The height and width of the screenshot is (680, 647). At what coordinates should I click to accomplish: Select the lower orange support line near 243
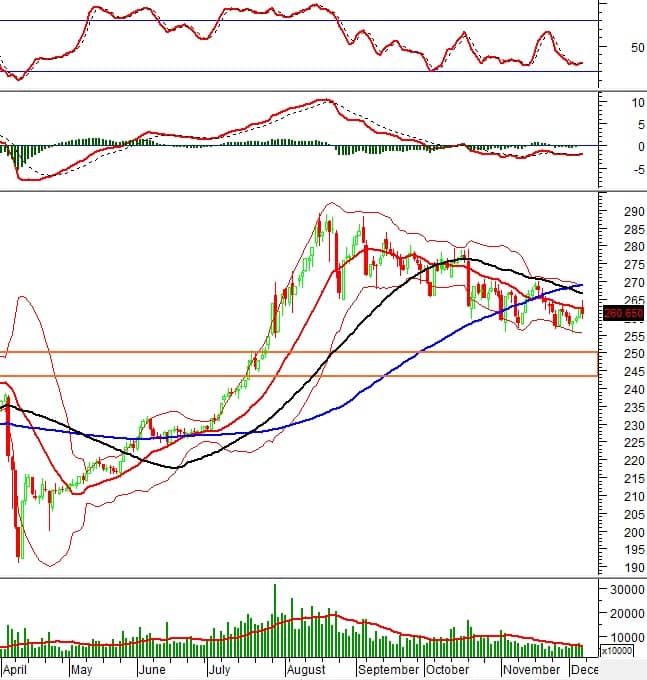[300, 376]
